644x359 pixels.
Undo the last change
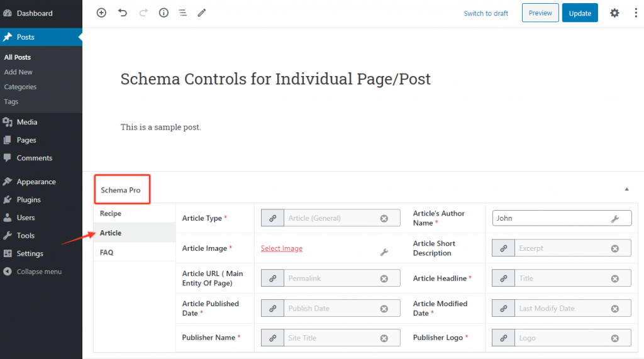tap(123, 13)
